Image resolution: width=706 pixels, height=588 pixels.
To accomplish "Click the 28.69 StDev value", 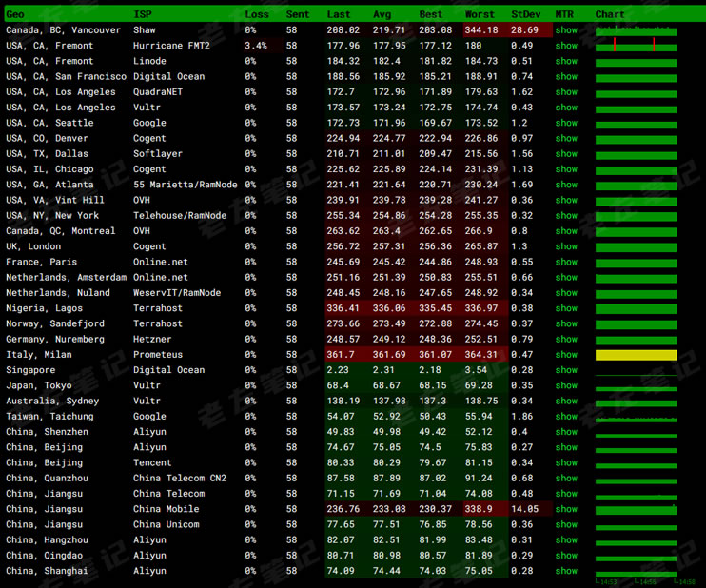I will [524, 30].
